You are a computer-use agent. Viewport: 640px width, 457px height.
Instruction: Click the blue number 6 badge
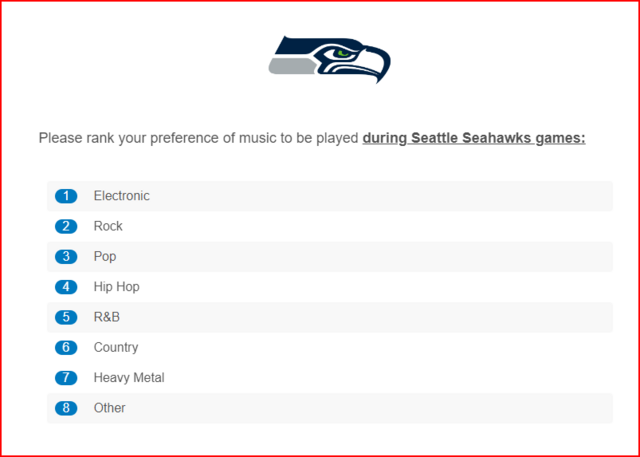tap(66, 347)
